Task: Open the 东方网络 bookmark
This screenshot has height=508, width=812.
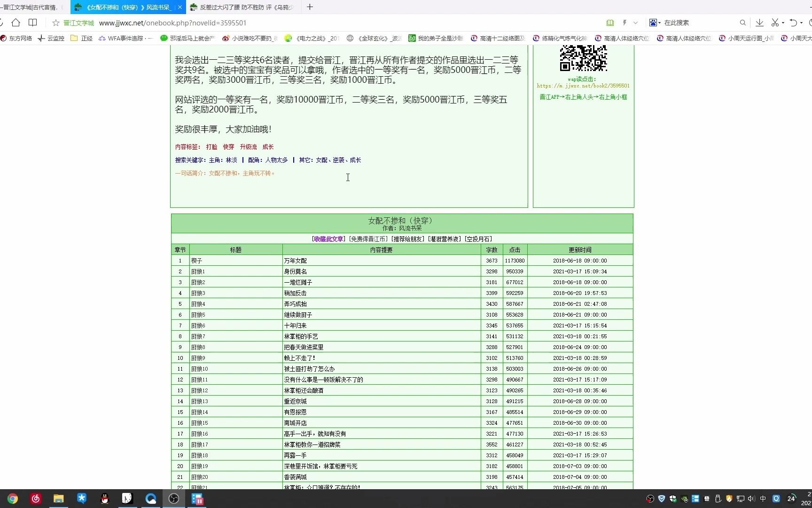Action: click(16, 39)
